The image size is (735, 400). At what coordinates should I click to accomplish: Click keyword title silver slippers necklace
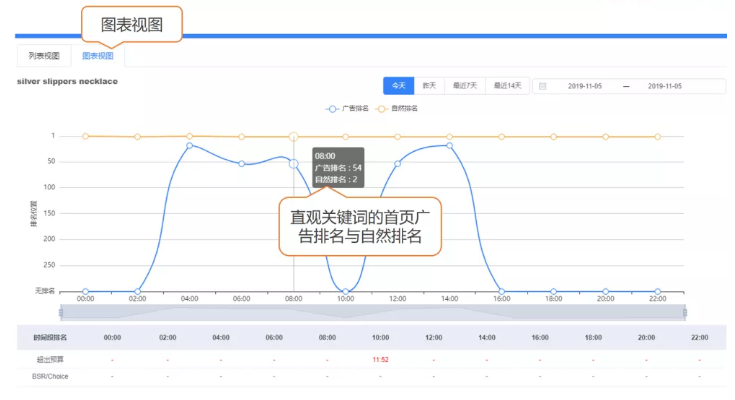click(x=68, y=82)
